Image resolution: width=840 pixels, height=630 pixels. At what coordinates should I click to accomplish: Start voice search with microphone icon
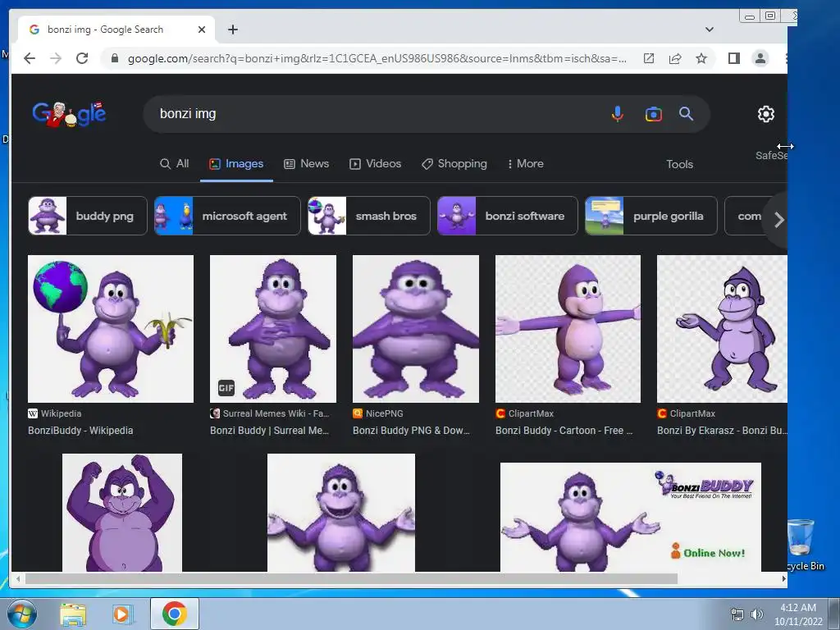coord(617,113)
